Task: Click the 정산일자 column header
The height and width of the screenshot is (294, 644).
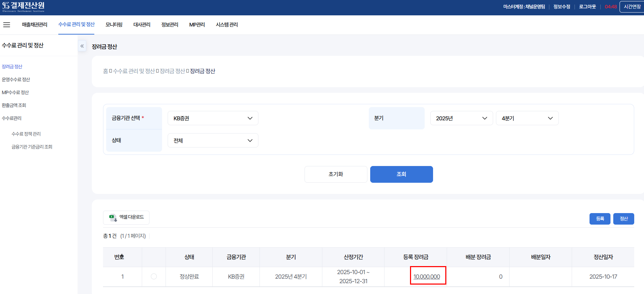Action: pyautogui.click(x=603, y=257)
